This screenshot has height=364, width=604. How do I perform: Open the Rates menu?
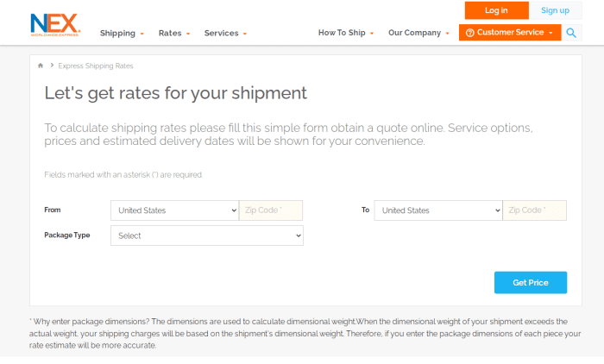coord(174,33)
